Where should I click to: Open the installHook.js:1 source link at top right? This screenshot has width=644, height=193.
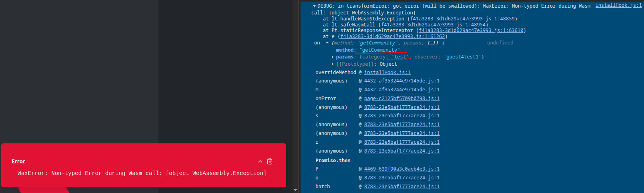point(618,5)
